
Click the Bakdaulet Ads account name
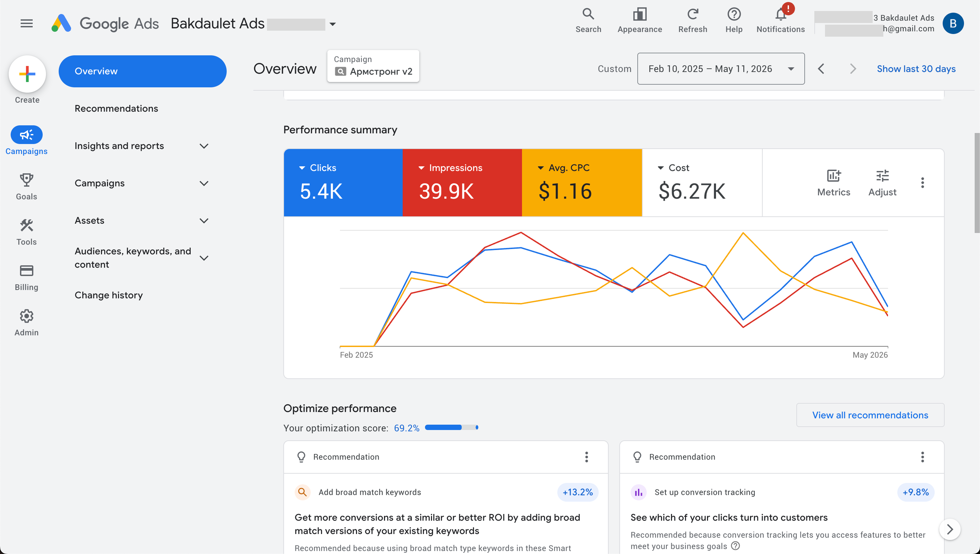tap(217, 24)
